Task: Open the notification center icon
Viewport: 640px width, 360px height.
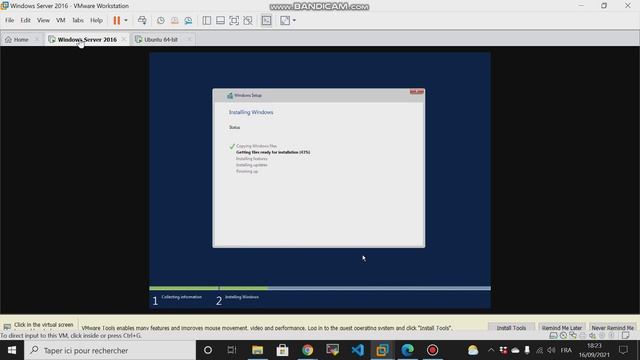Action: coord(623,350)
